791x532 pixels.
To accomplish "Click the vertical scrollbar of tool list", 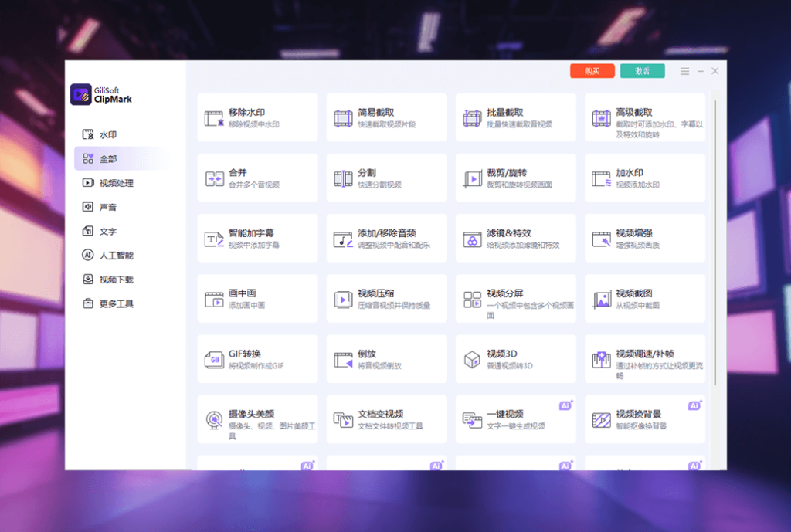I will pos(715,242).
